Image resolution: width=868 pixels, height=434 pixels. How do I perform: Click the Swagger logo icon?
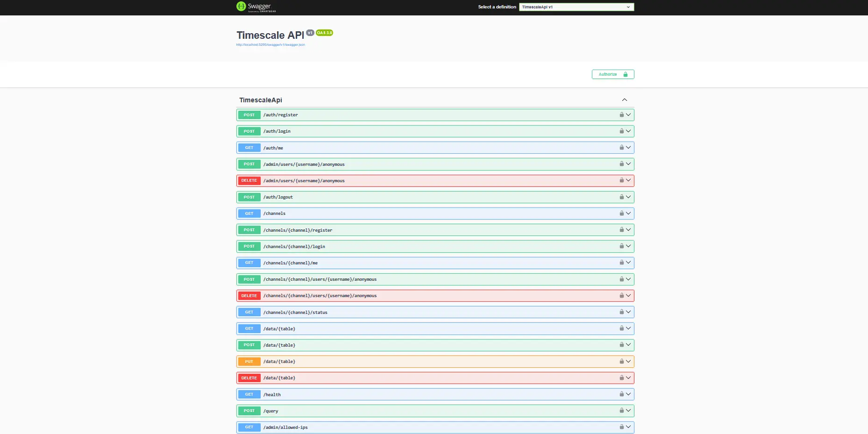tap(241, 7)
